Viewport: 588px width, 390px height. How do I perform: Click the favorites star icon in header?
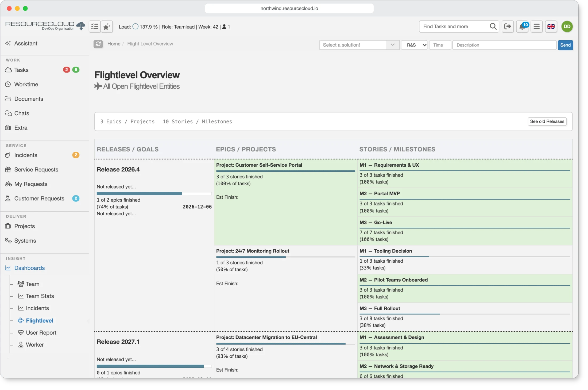(107, 26)
